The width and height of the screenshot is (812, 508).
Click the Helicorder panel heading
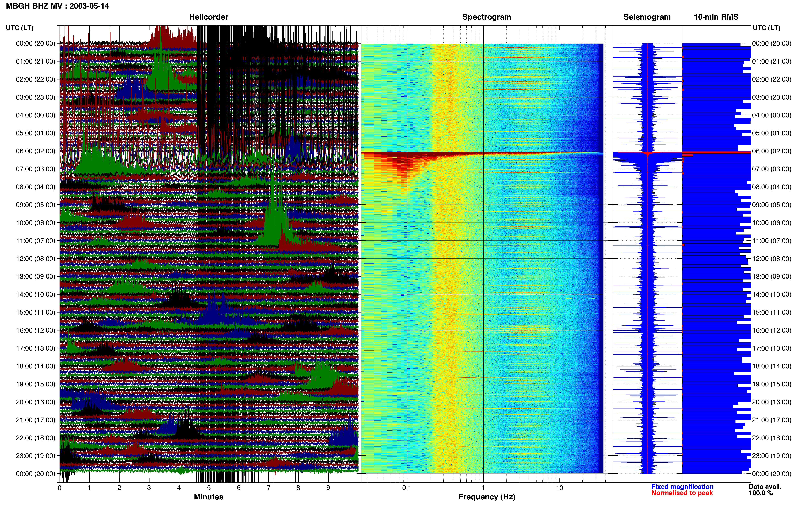point(209,17)
